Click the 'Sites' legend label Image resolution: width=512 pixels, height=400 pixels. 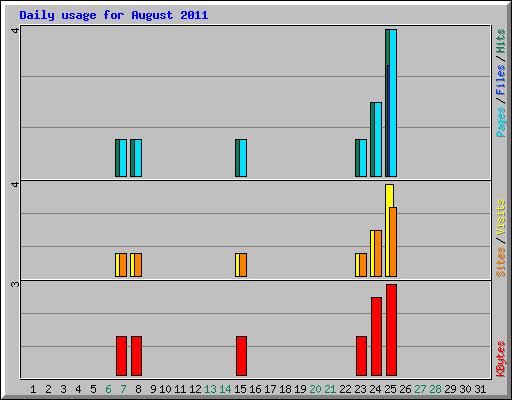501,262
